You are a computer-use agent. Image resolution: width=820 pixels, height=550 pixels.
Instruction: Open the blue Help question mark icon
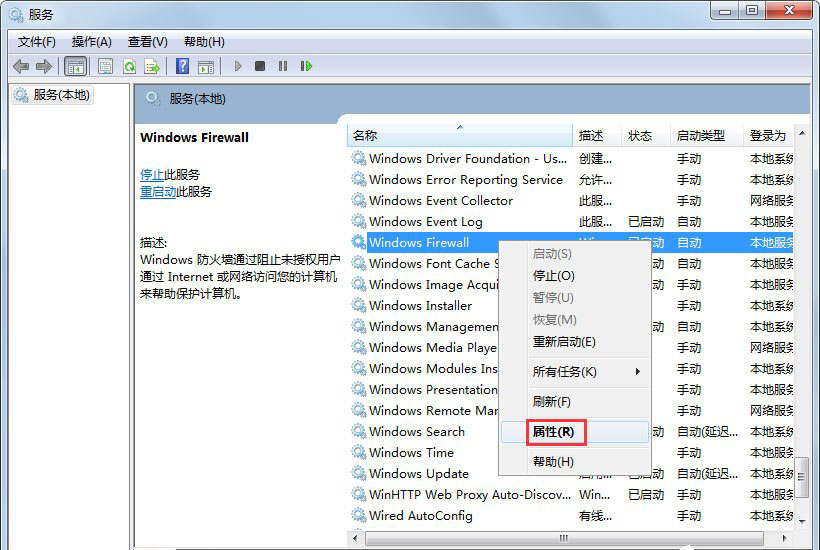(x=183, y=66)
